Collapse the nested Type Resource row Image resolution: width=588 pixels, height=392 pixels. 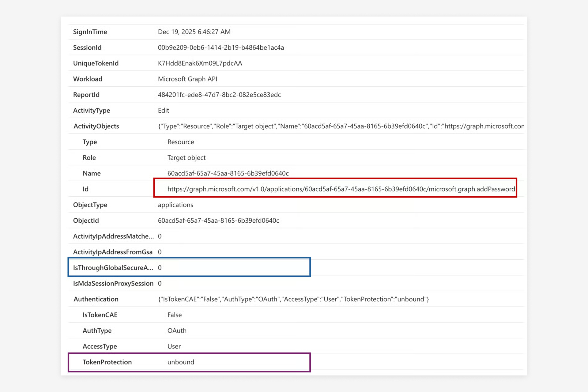180,142
